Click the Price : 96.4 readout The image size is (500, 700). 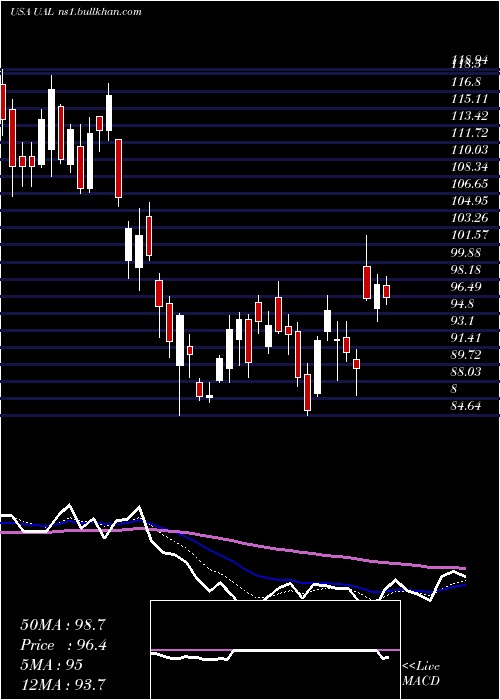click(63, 646)
